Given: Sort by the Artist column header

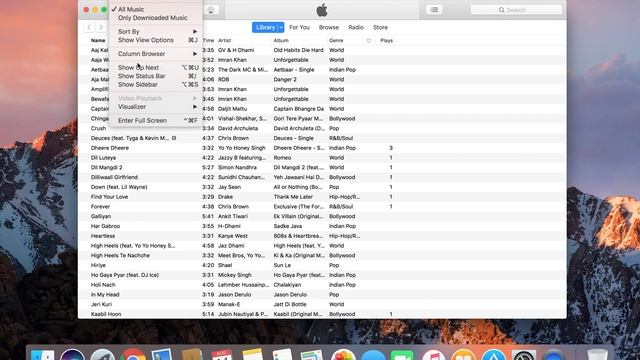Looking at the screenshot, I should tap(224, 40).
